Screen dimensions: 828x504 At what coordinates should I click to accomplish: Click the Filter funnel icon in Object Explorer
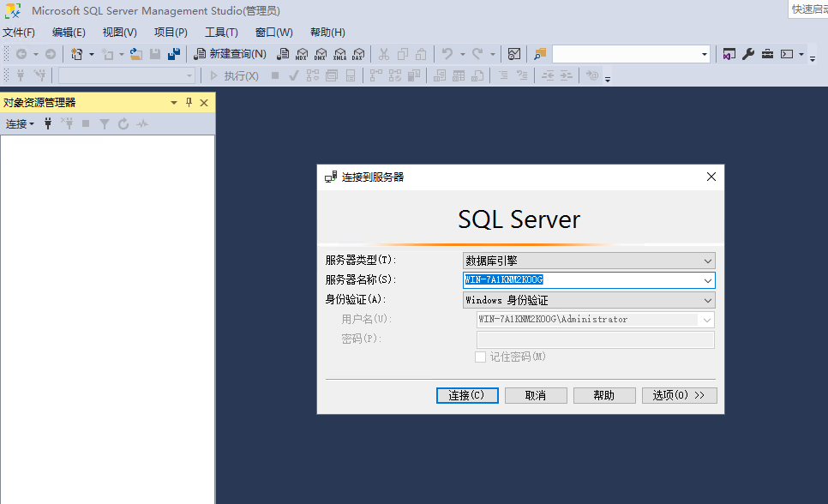(x=105, y=123)
